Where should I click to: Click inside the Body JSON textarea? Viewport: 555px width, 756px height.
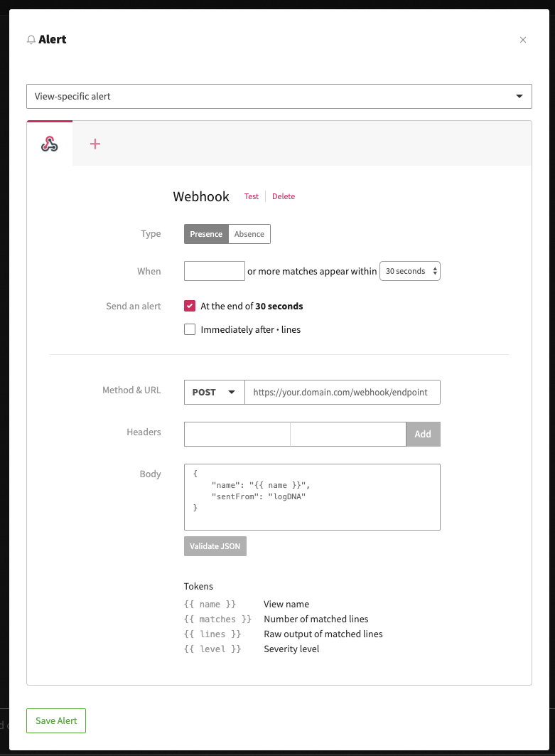pos(312,497)
